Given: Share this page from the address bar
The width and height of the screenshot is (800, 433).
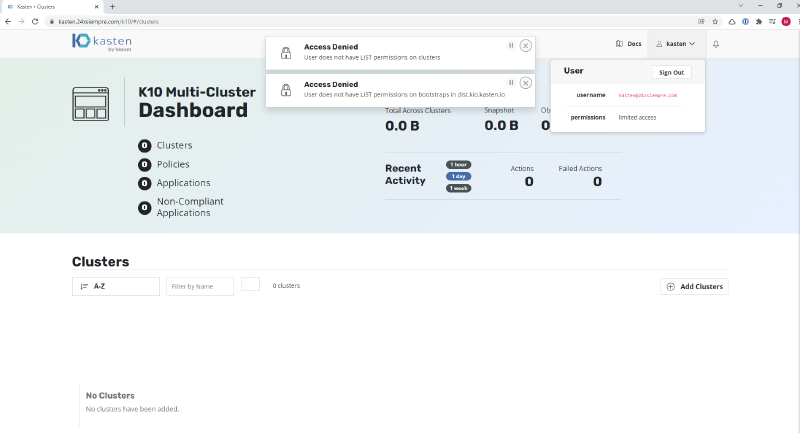Looking at the screenshot, I should pos(702,21).
